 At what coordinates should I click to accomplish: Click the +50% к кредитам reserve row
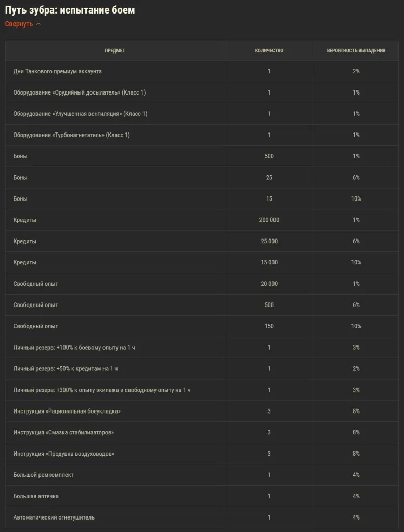(x=66, y=369)
